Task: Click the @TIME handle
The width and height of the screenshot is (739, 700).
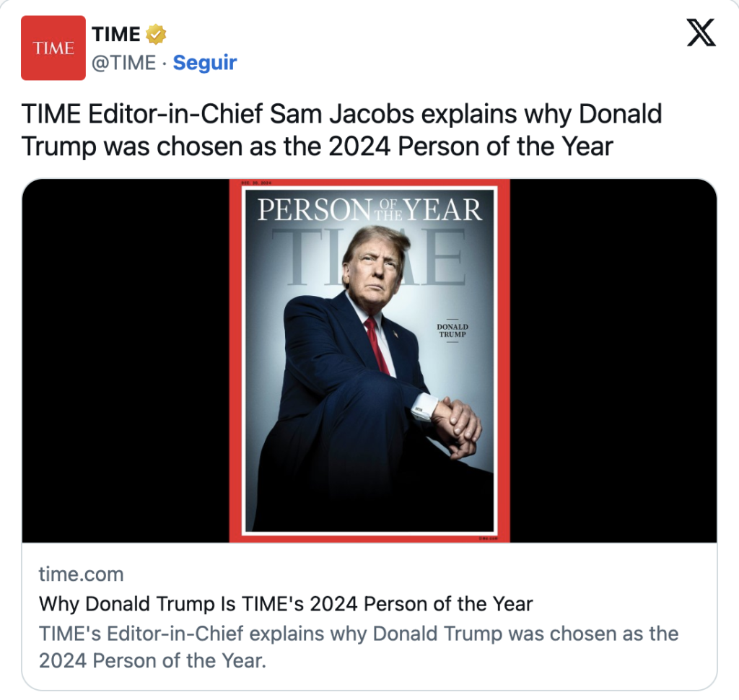Action: pos(123,63)
